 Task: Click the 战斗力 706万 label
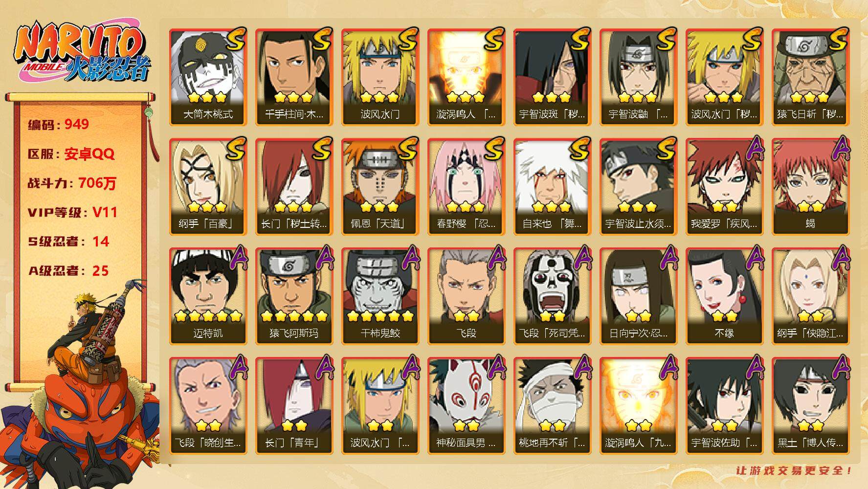72,183
